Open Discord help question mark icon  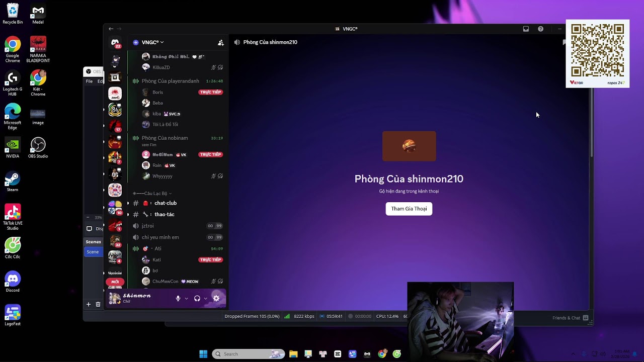(x=540, y=29)
